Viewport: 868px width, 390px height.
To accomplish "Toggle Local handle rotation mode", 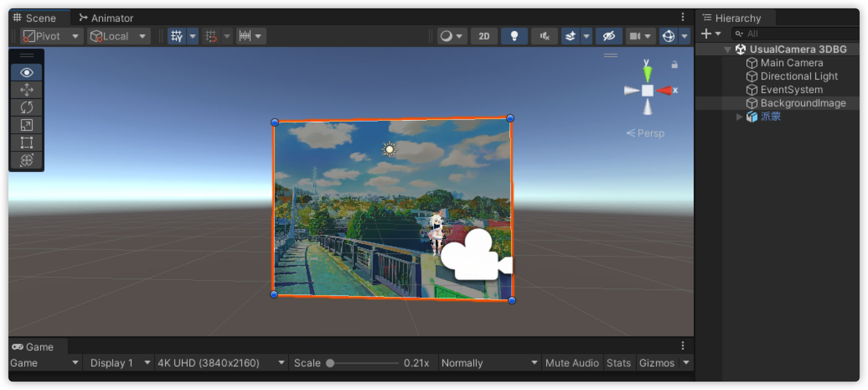I will click(119, 36).
